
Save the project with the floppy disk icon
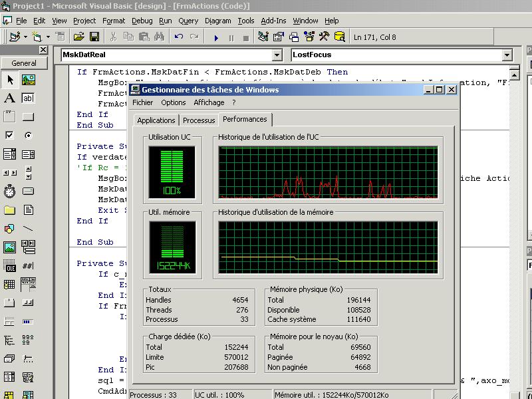[94, 37]
